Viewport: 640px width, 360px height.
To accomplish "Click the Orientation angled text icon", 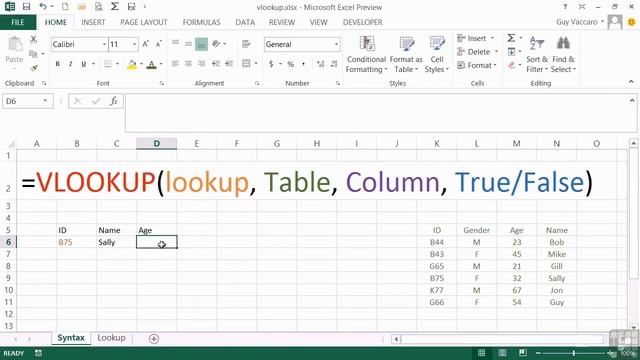I will [216, 43].
